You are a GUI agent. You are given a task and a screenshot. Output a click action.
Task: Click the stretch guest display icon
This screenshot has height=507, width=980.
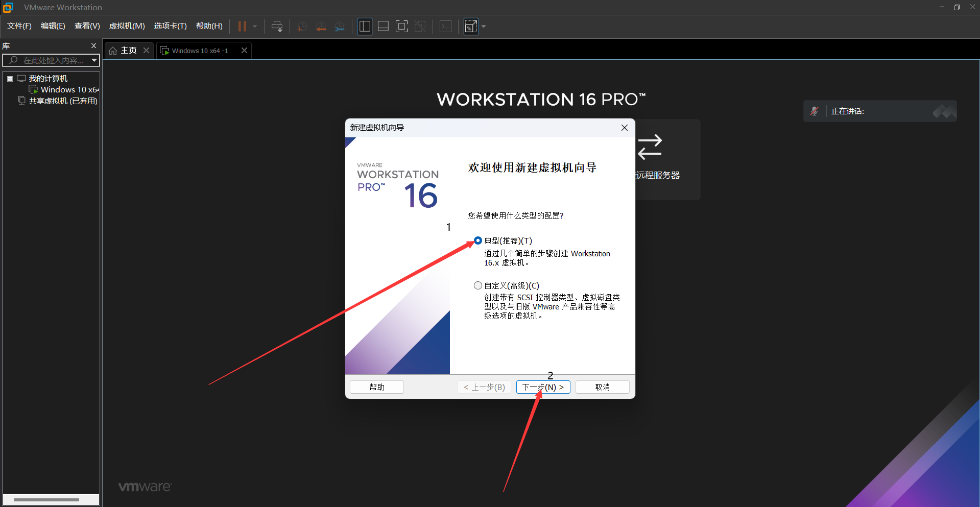pyautogui.click(x=470, y=27)
